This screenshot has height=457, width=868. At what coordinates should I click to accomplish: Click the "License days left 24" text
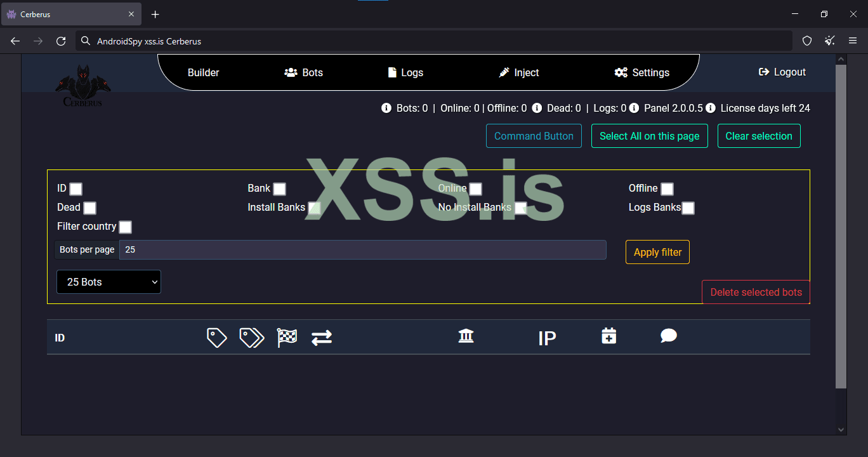click(x=765, y=108)
